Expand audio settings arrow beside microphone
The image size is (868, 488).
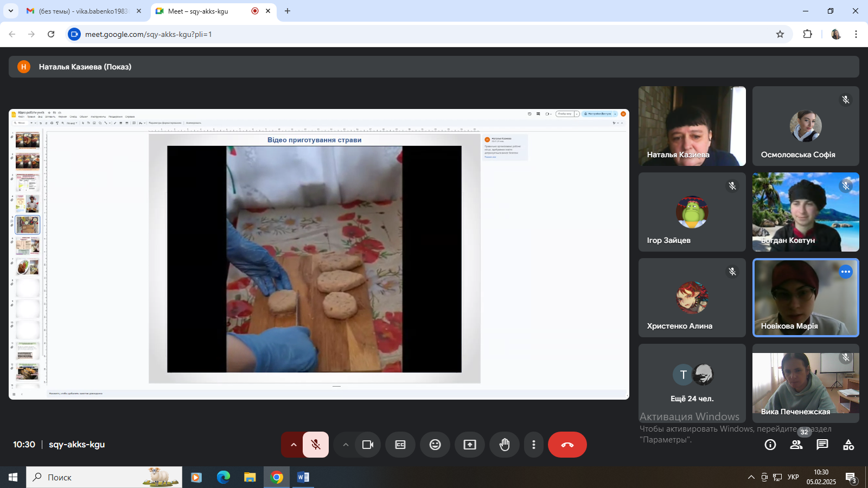tap(293, 445)
